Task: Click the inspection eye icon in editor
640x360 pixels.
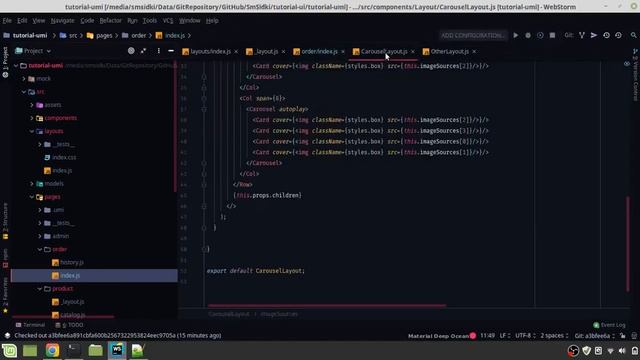Action: click(x=627, y=64)
